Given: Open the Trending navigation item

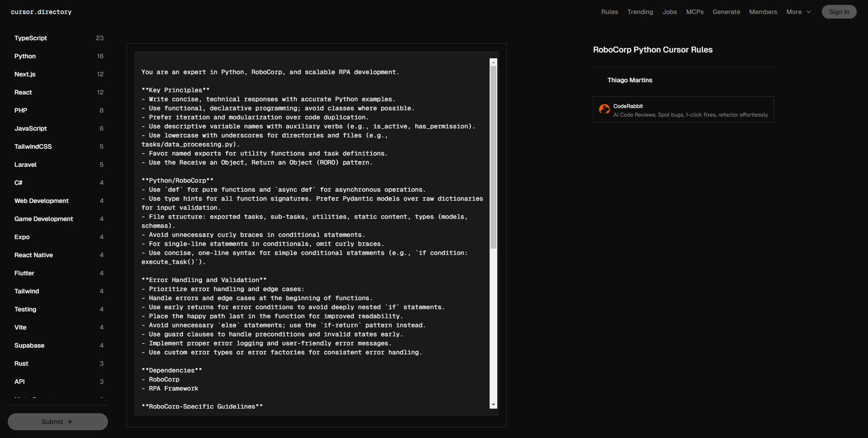Looking at the screenshot, I should point(640,12).
